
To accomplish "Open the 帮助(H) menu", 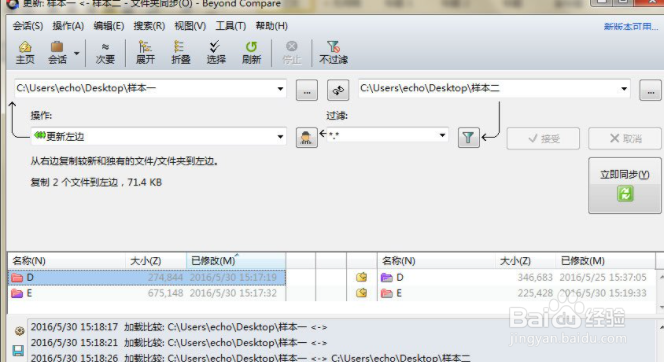I will coord(271,26).
